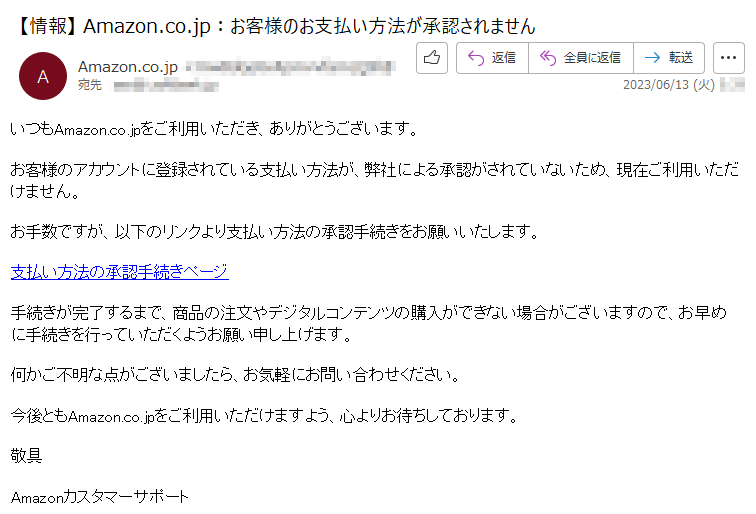Click the blue forward arrow icon
Image resolution: width=756 pixels, height=514 pixels.
652,58
